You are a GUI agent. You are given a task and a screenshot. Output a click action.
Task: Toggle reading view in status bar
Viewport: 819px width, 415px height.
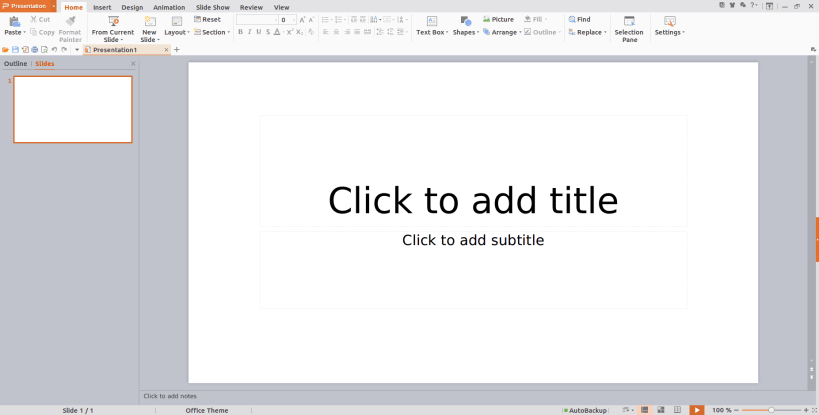677,410
